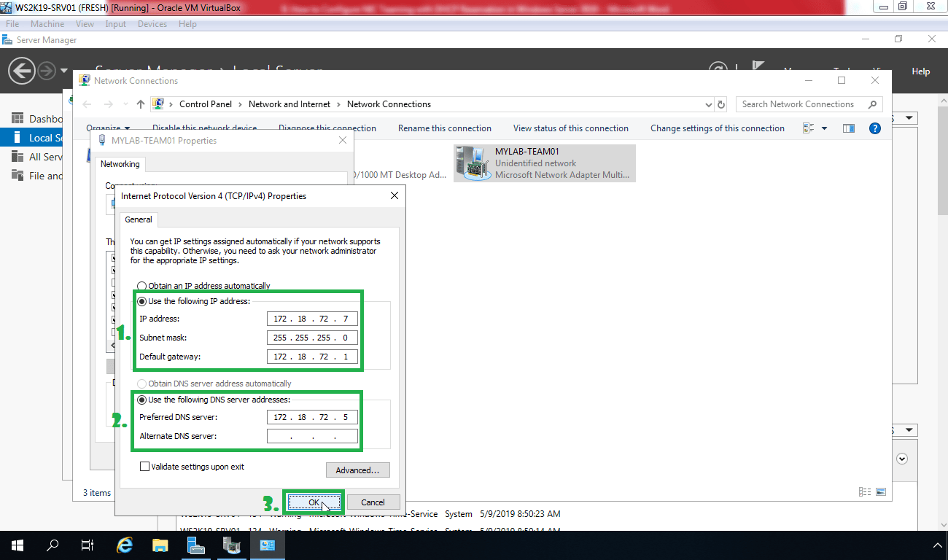Screen dimensions: 948x560
Task: Expand the address bar history dropdown
Action: point(708,104)
